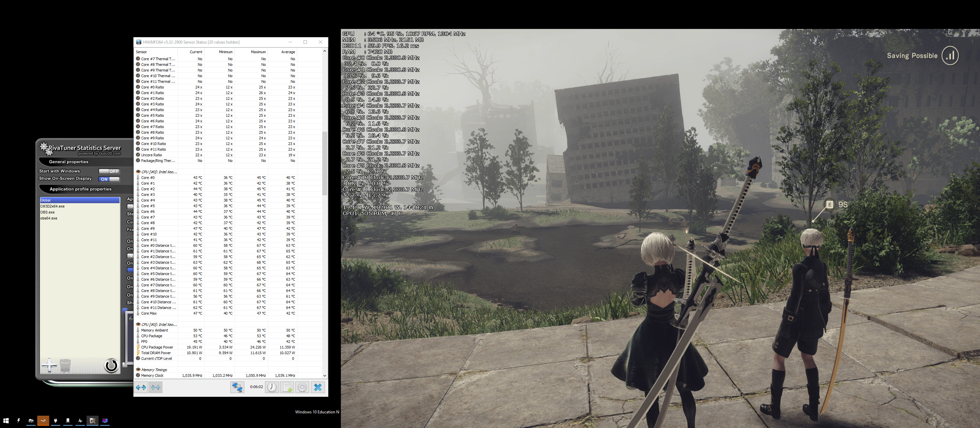Click the powered by Guru3D.com link
Image resolution: width=980 pixels, height=428 pixels.
pos(99,154)
